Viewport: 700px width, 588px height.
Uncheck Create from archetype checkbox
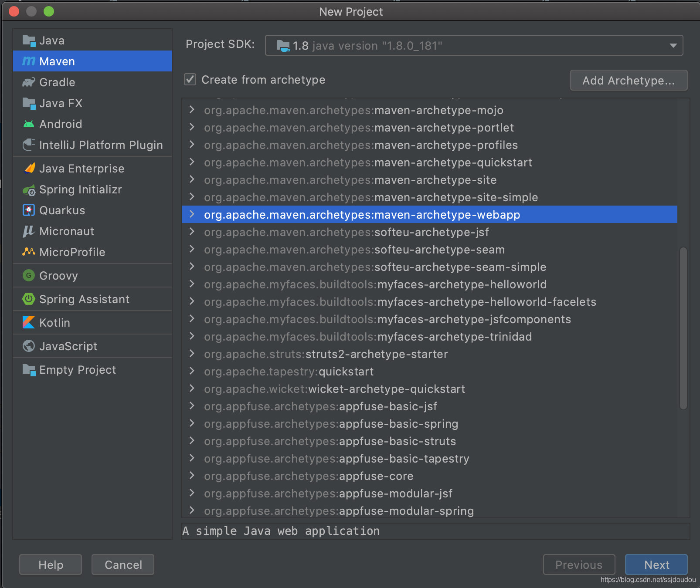point(190,79)
